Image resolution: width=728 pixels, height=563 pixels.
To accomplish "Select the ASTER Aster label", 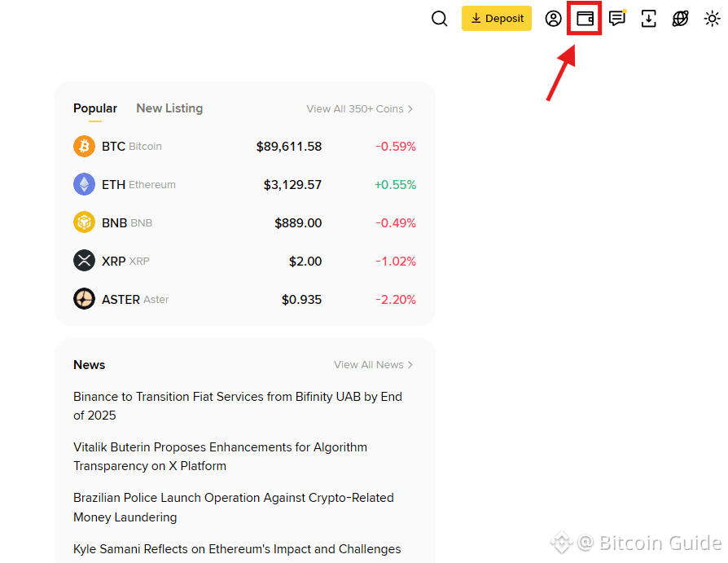I will [135, 300].
